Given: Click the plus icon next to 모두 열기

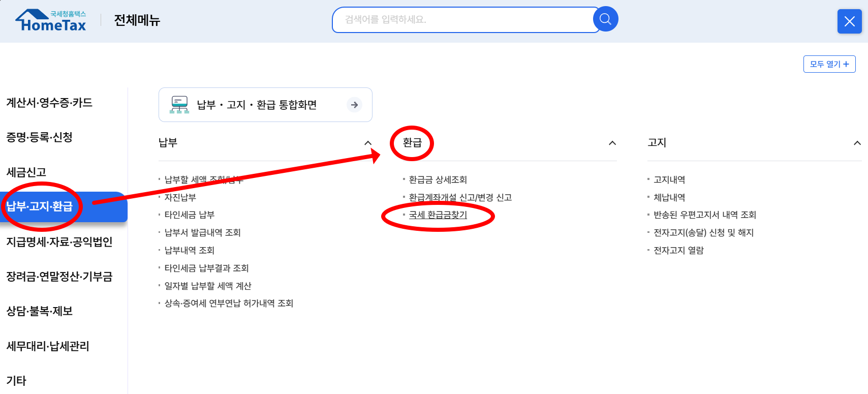Looking at the screenshot, I should (x=846, y=64).
